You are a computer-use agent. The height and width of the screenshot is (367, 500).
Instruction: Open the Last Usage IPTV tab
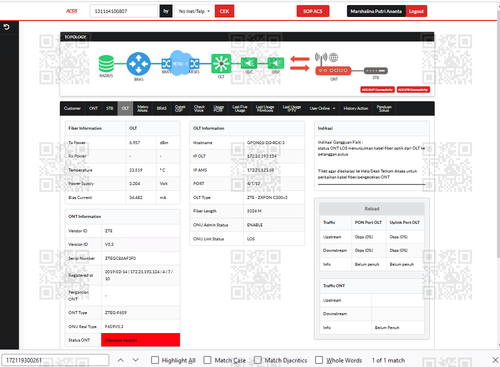tap(292, 108)
